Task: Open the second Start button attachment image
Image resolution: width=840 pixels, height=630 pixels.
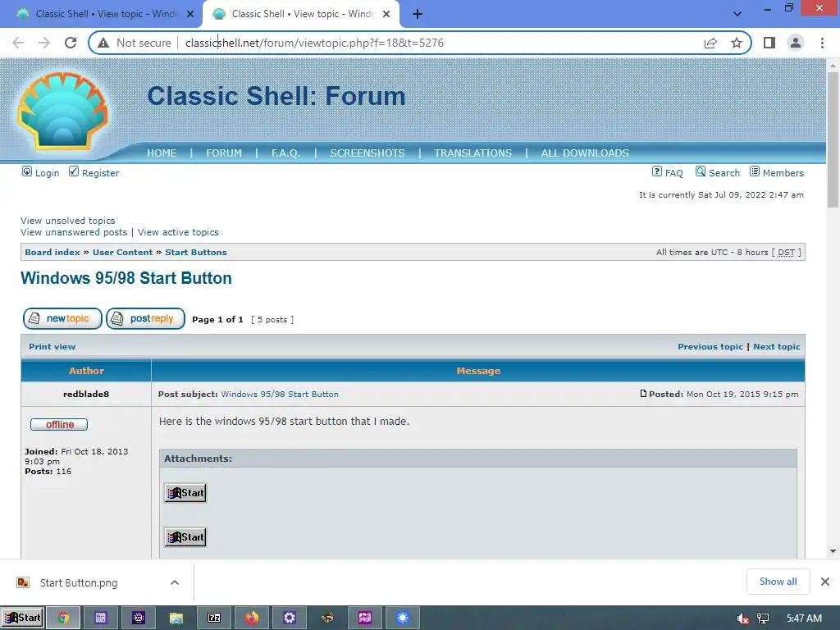Action: pyautogui.click(x=185, y=537)
